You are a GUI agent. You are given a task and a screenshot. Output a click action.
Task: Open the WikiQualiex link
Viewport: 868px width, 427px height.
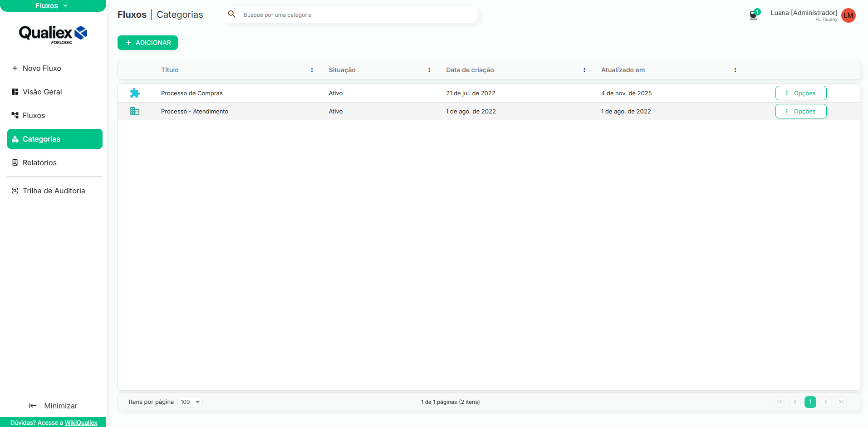pyautogui.click(x=81, y=422)
